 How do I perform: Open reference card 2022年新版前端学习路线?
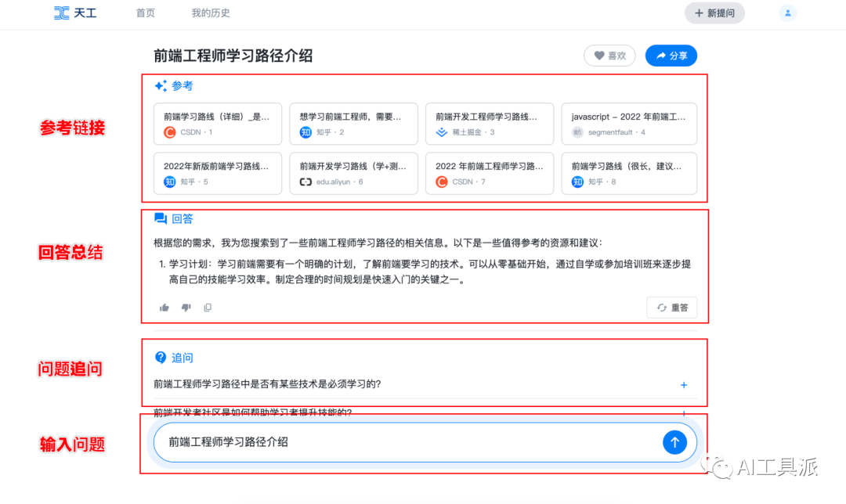218,174
